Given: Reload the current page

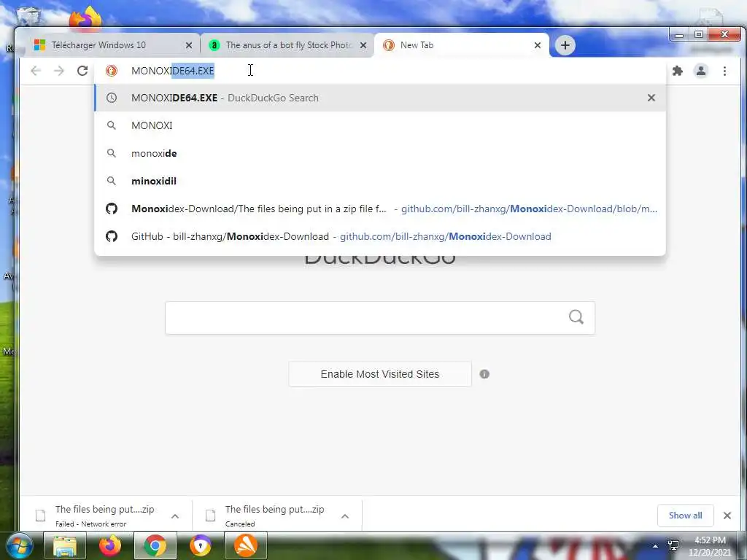Looking at the screenshot, I should point(82,71).
